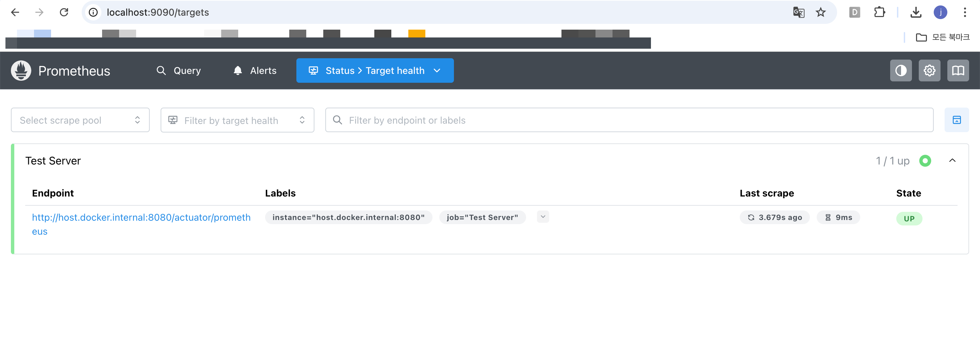Viewport: 980px width, 361px height.
Task: Click the magnifier icon beside Query
Action: pos(161,70)
